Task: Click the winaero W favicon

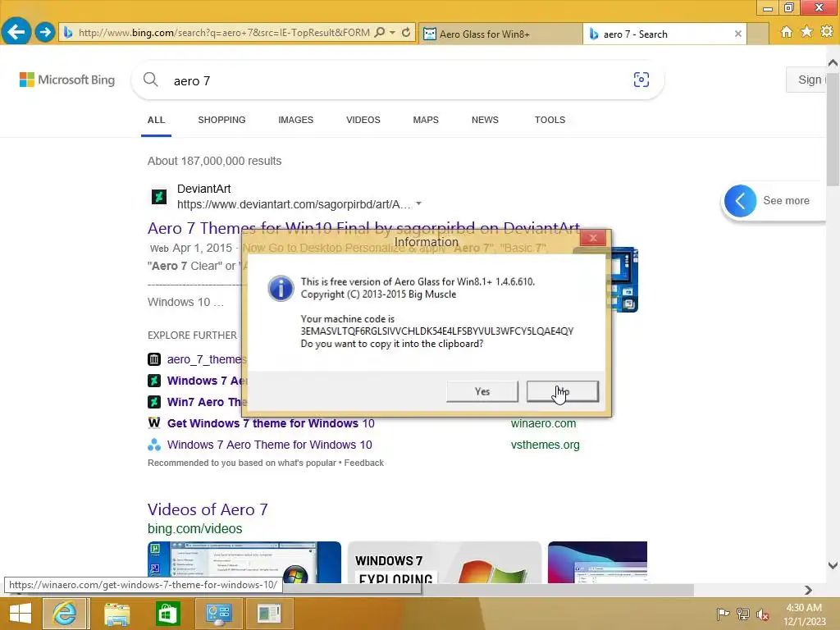Action: pos(154,423)
